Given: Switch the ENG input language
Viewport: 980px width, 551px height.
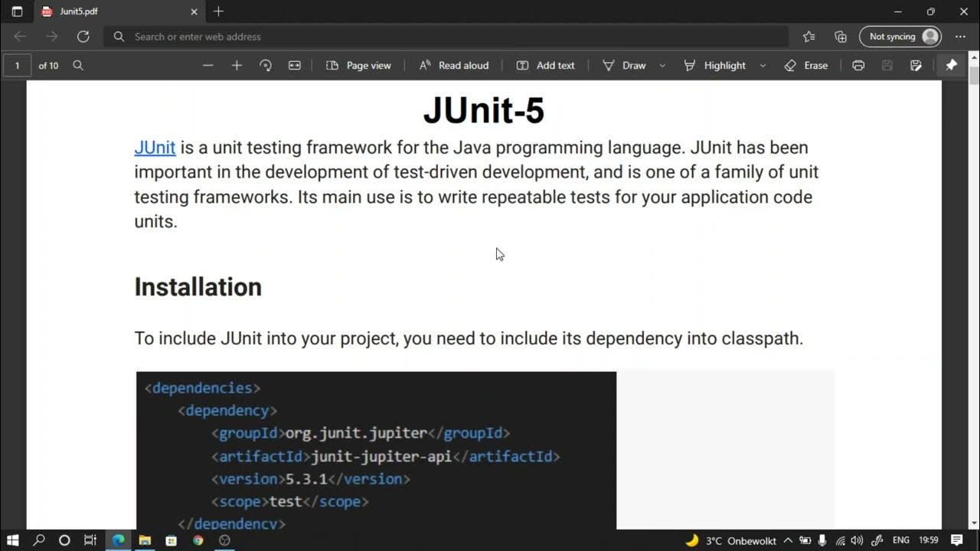Looking at the screenshot, I should 901,540.
